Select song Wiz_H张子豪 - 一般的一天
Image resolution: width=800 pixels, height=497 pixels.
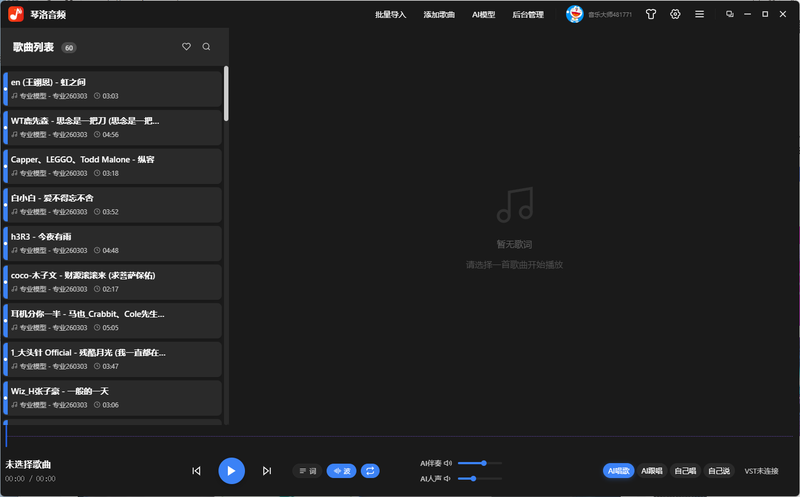(x=112, y=398)
